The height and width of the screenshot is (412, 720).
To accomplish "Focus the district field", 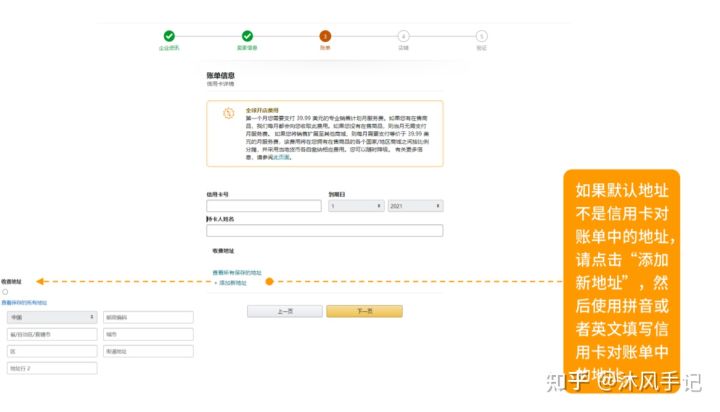I will [x=52, y=351].
